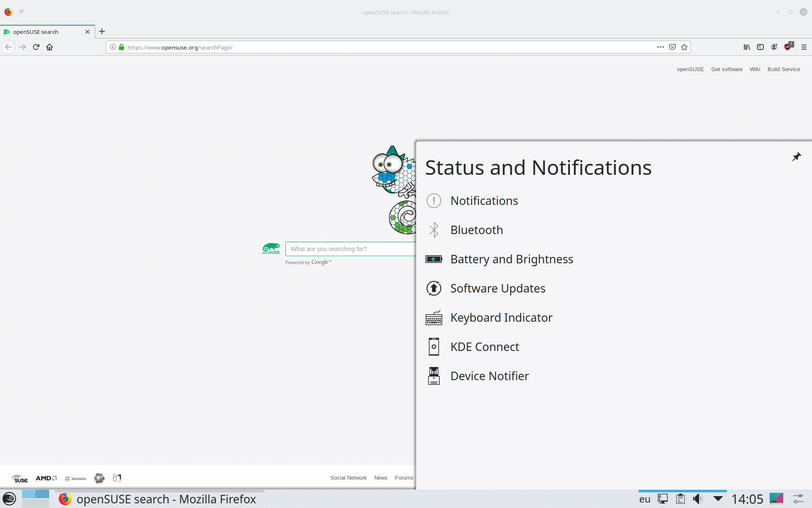Open the panel settings sliders icon
Image resolution: width=812 pixels, height=508 pixels.
(x=798, y=499)
